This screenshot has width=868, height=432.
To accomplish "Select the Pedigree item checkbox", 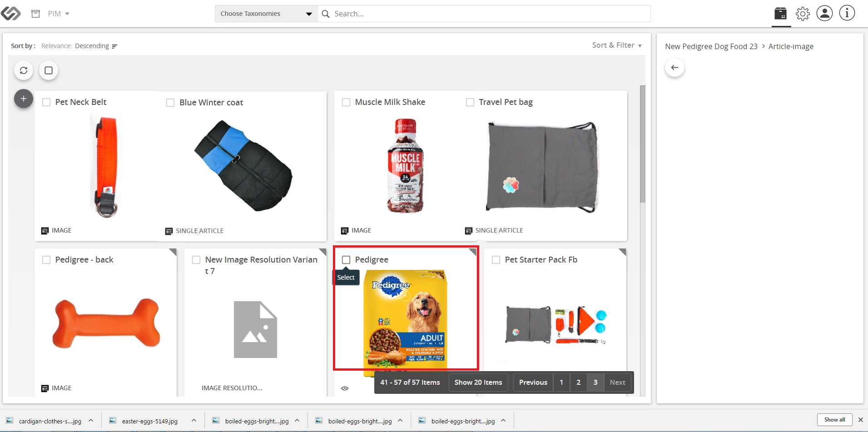I will click(x=346, y=260).
